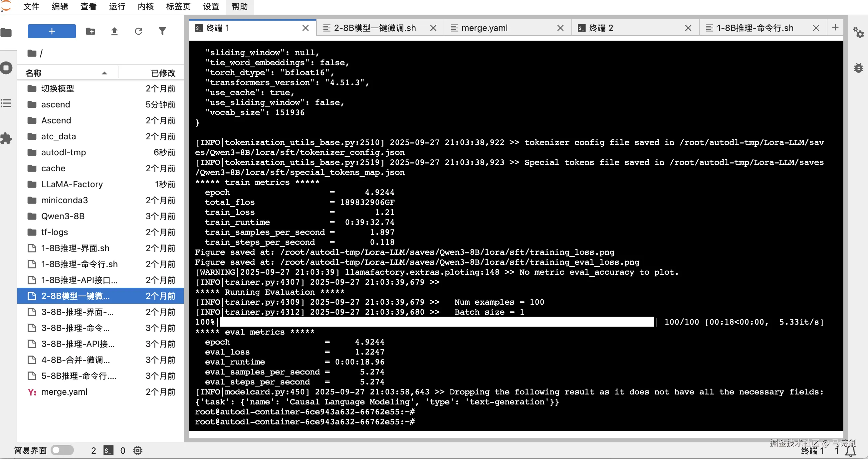This screenshot has width=868, height=459.
Task: Open the running terminals and kernels panel
Action: [x=6, y=67]
